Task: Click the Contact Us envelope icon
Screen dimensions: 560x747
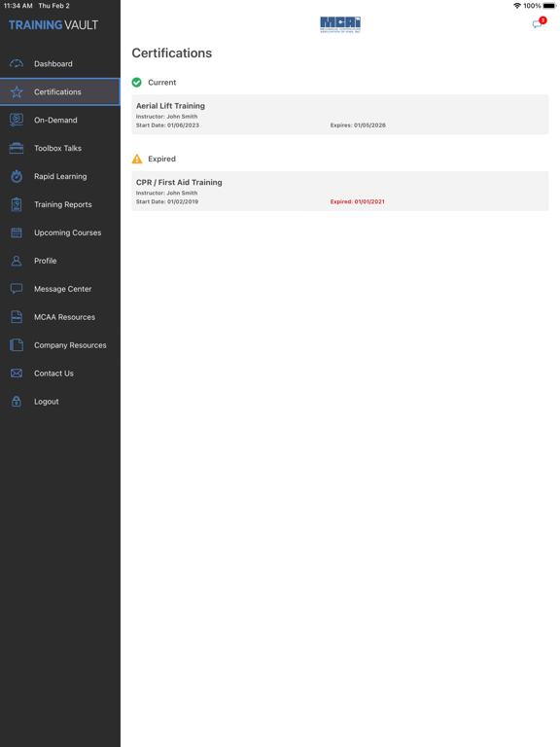Action: point(17,373)
